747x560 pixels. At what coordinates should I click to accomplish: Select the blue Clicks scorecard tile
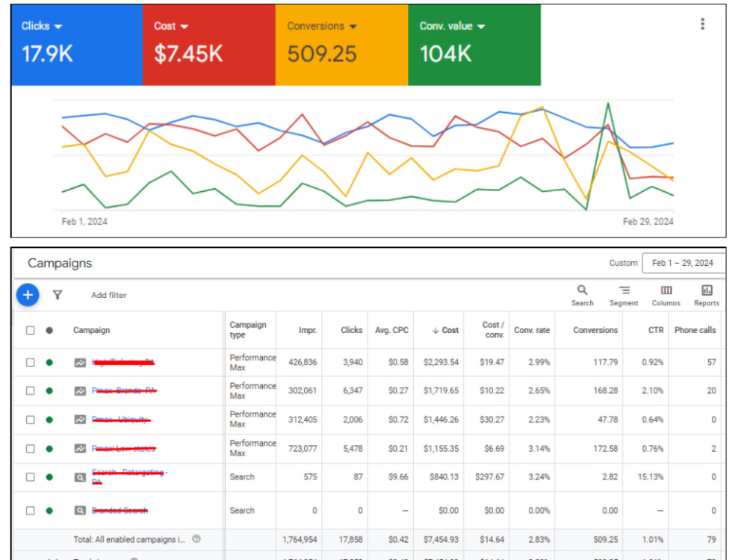[x=77, y=46]
